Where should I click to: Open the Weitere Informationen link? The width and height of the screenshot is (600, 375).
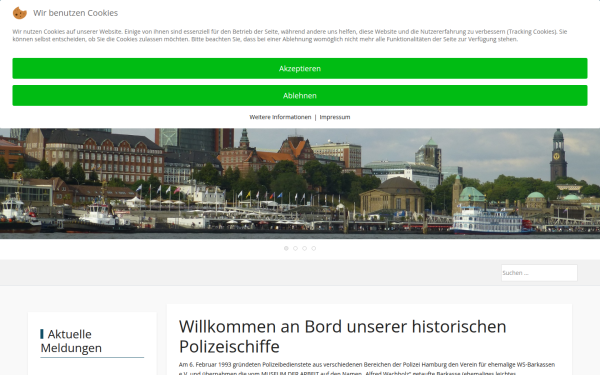click(280, 117)
